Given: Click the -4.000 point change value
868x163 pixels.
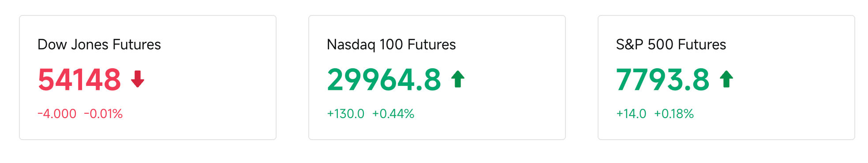Looking at the screenshot, I should pos(57,114).
